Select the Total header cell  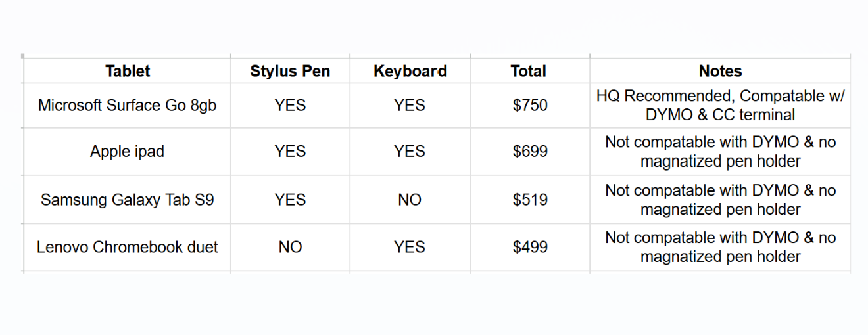coord(529,71)
